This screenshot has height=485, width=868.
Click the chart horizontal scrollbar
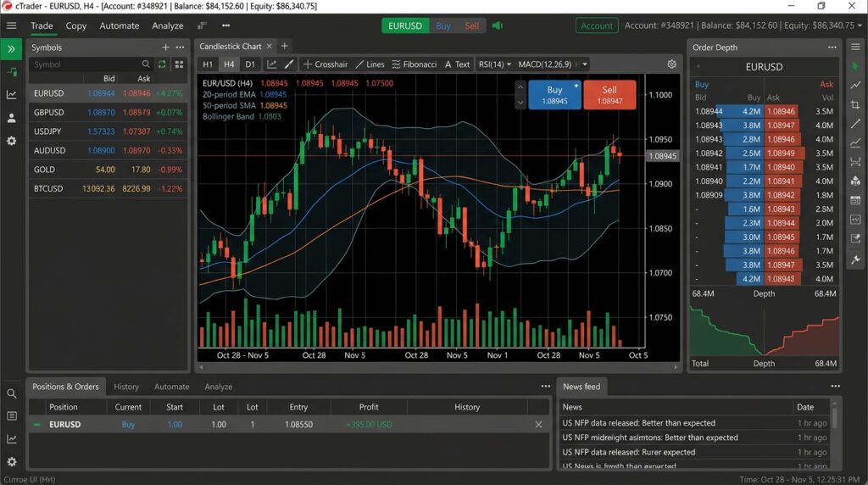[x=438, y=366]
